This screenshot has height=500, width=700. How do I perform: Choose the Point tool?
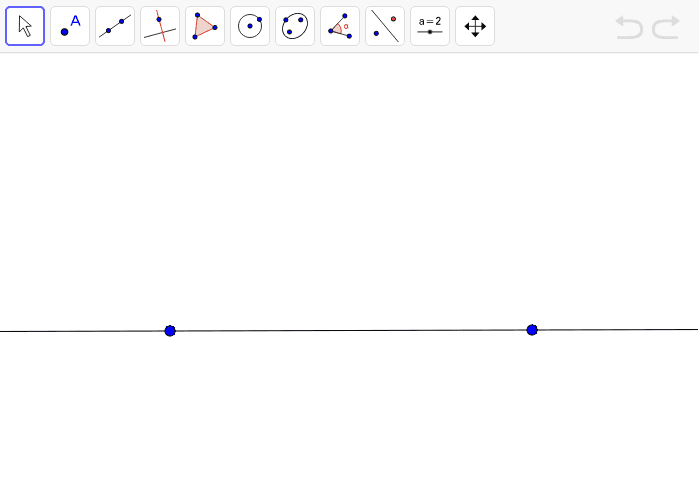pos(70,26)
